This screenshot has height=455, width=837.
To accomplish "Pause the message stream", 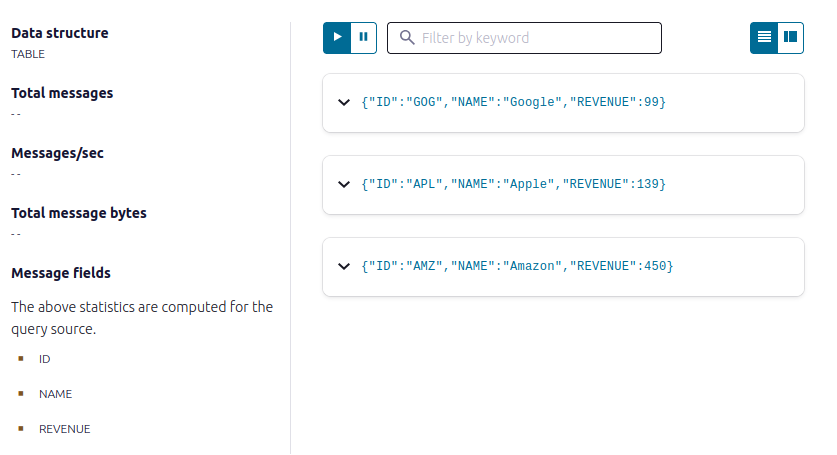I will pyautogui.click(x=364, y=37).
